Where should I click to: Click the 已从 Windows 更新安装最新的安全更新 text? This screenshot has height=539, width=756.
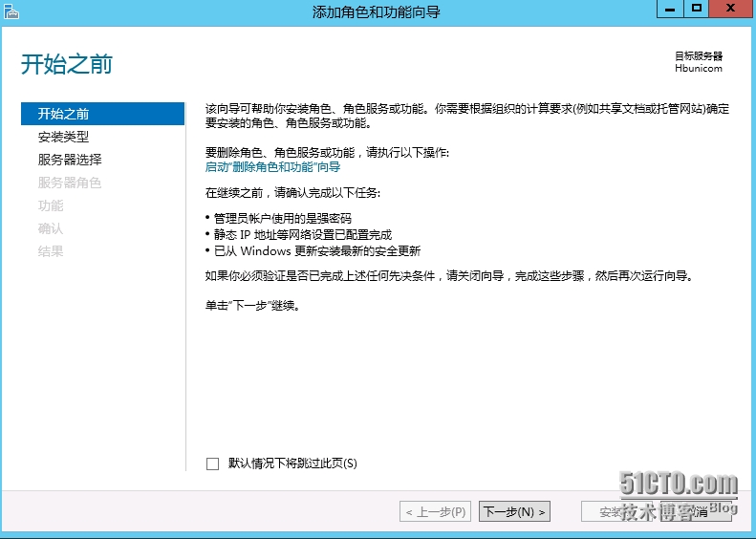(x=317, y=251)
